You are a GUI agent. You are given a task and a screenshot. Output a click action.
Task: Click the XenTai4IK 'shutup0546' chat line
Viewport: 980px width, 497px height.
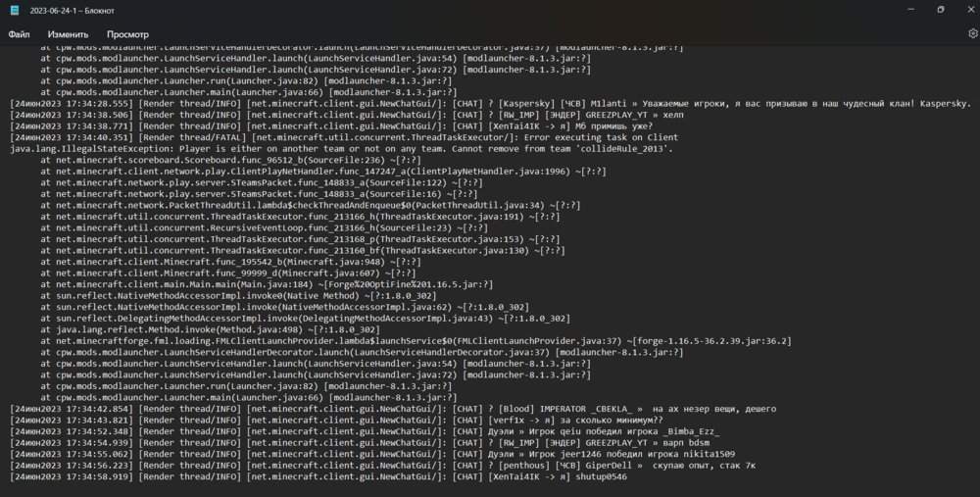(318, 476)
